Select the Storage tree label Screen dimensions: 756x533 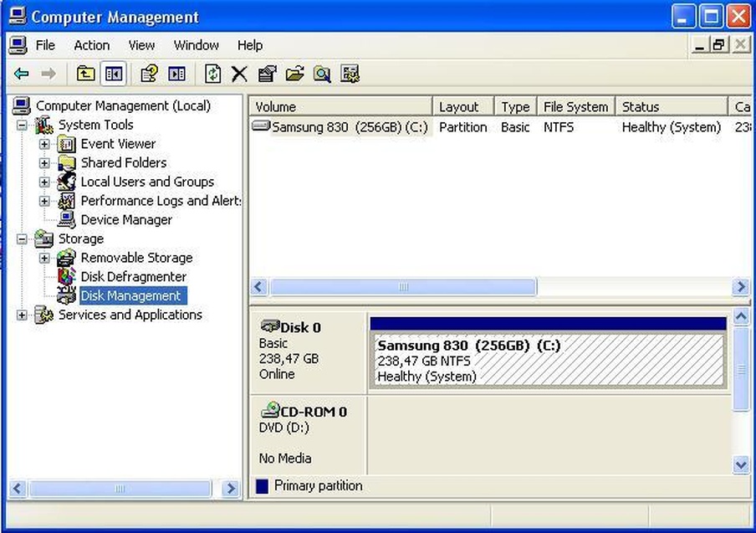point(81,238)
